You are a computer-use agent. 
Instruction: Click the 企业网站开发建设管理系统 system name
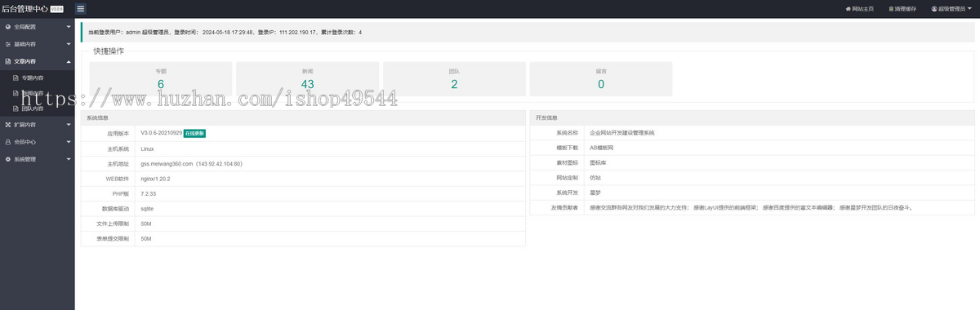click(x=622, y=132)
